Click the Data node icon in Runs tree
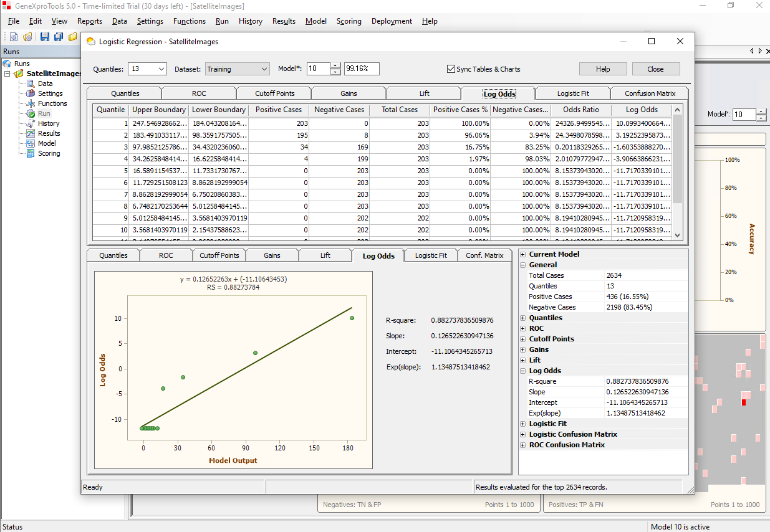Viewport: 770px width, 532px height. coord(31,83)
